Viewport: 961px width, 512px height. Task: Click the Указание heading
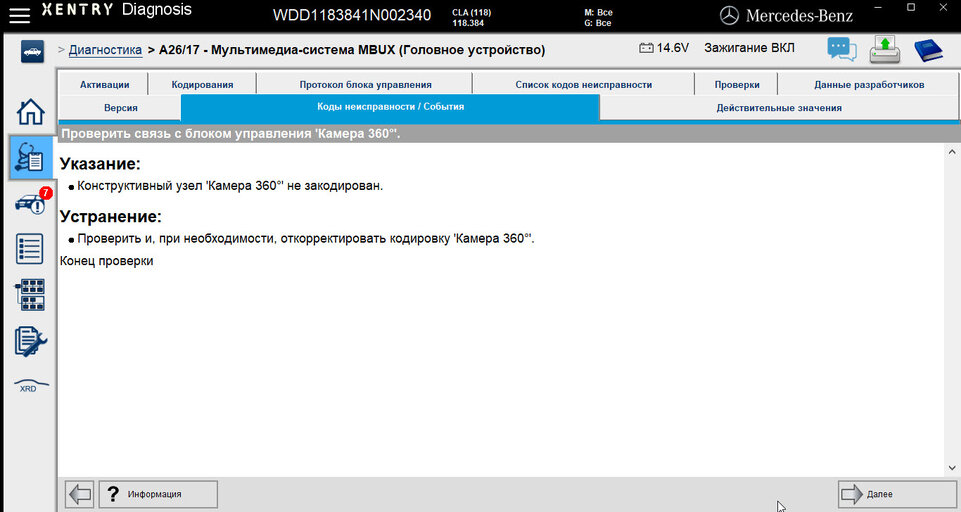(x=100, y=164)
